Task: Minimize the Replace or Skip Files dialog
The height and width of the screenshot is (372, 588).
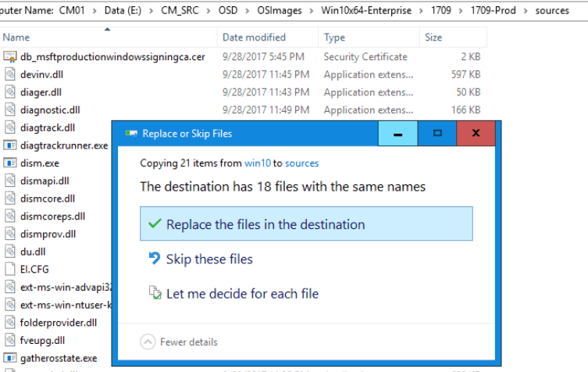Action: point(397,134)
